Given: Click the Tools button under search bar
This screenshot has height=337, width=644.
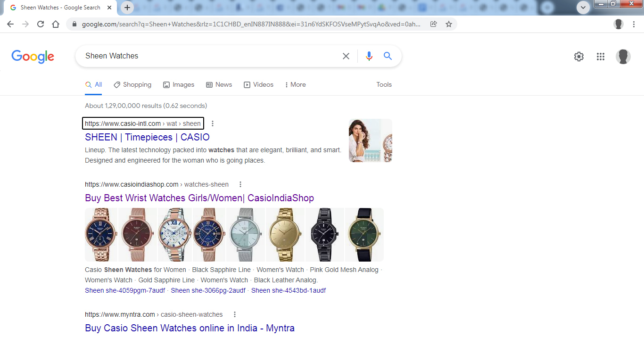Looking at the screenshot, I should tap(384, 85).
